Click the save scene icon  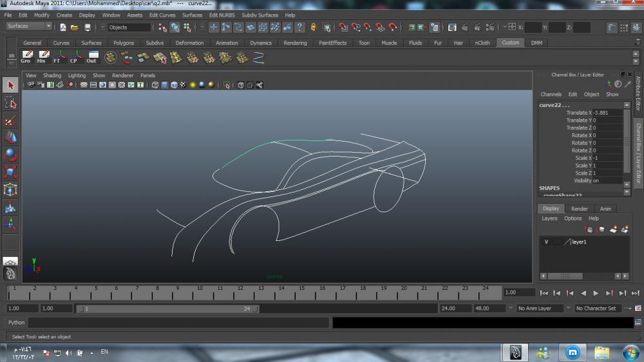point(88,27)
